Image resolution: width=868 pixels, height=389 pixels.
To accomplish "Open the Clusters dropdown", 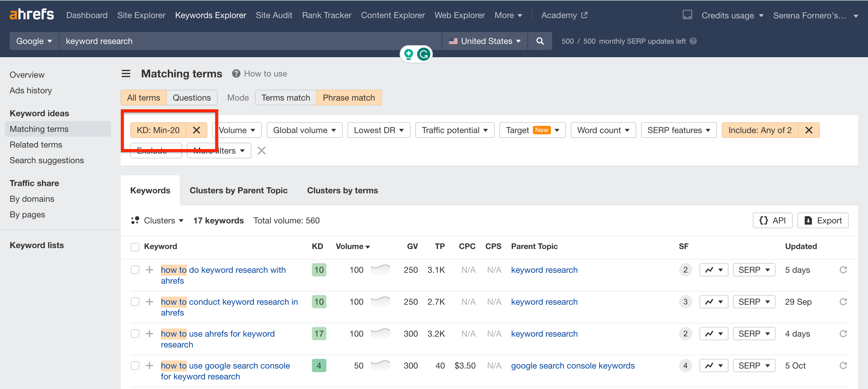I will pyautogui.click(x=157, y=220).
